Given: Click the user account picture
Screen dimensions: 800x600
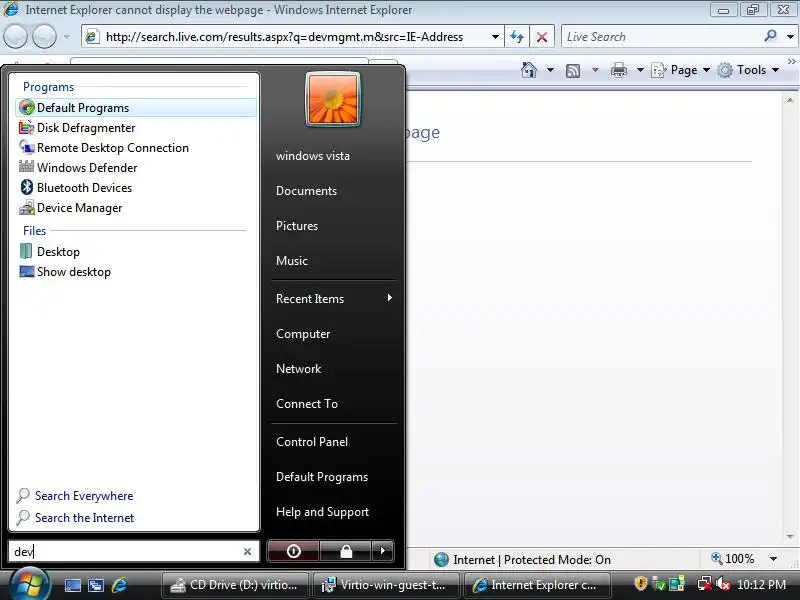Looking at the screenshot, I should [x=333, y=99].
